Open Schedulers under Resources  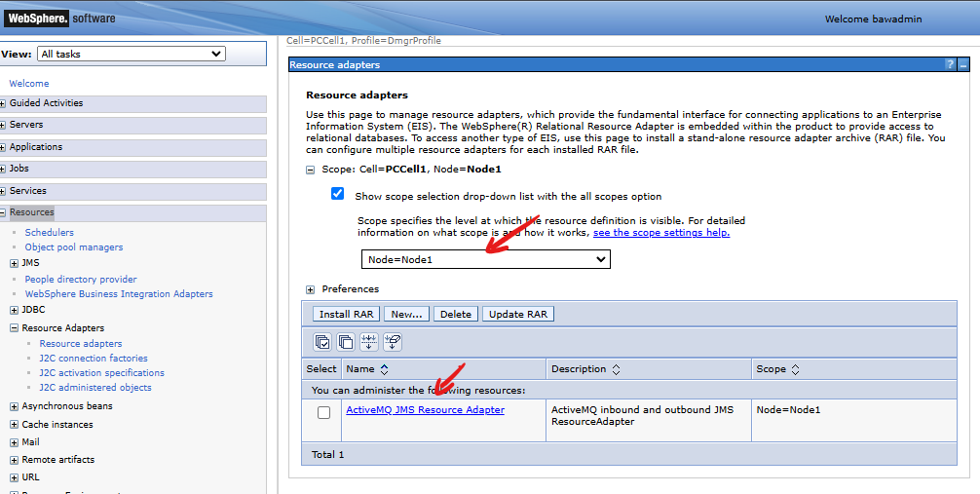[50, 232]
